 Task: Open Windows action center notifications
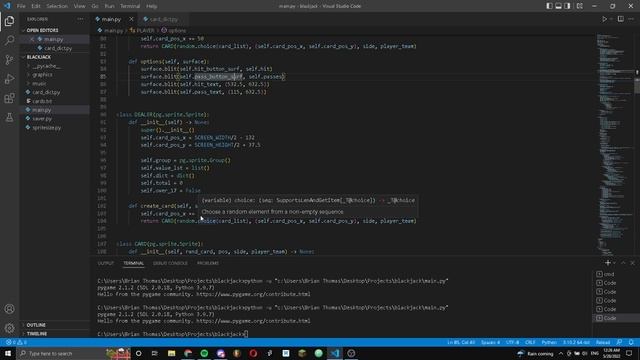pos(629,353)
